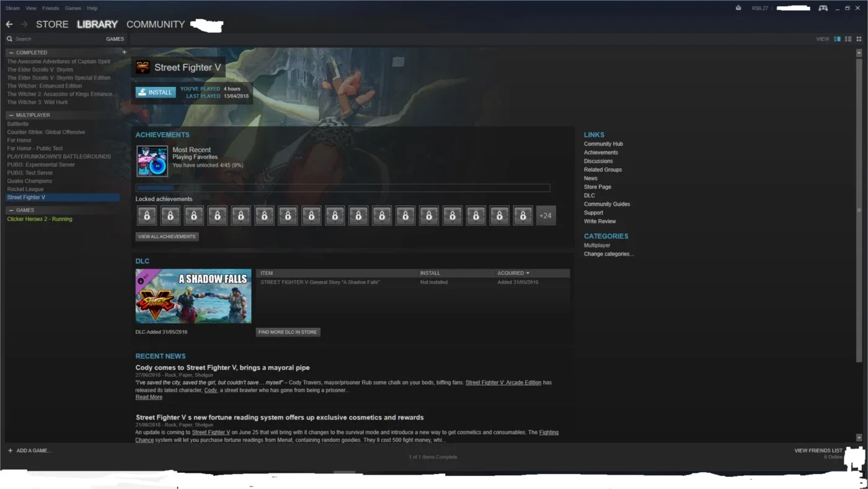Open the Related Groups link
Viewport: 868px width, 489px height.
(x=603, y=169)
